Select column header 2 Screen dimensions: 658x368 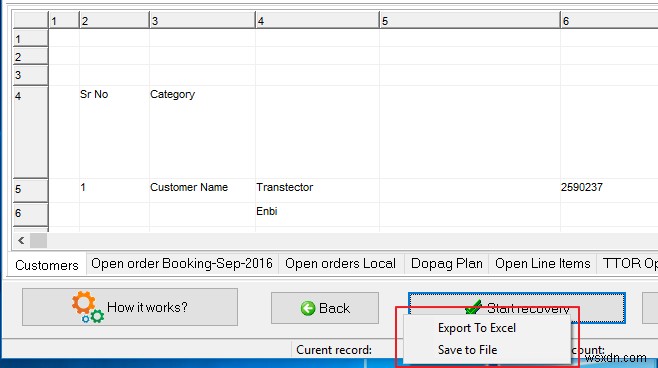tap(114, 21)
